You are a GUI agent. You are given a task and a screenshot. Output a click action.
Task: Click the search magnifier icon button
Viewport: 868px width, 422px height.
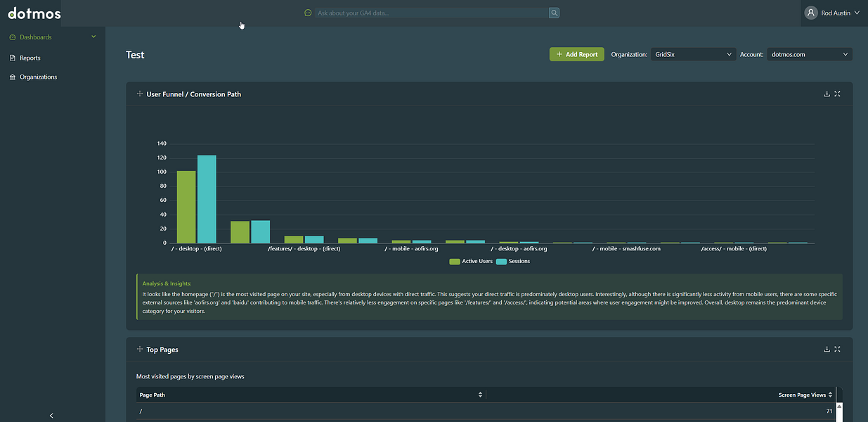[554, 13]
